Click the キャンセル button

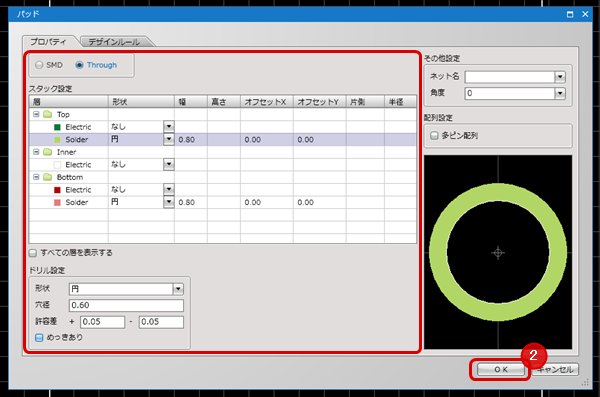(x=555, y=369)
